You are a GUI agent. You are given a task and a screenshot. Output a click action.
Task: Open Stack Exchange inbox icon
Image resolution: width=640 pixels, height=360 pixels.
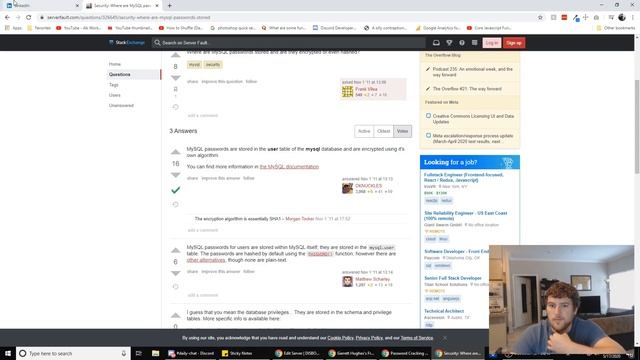[x=436, y=42]
